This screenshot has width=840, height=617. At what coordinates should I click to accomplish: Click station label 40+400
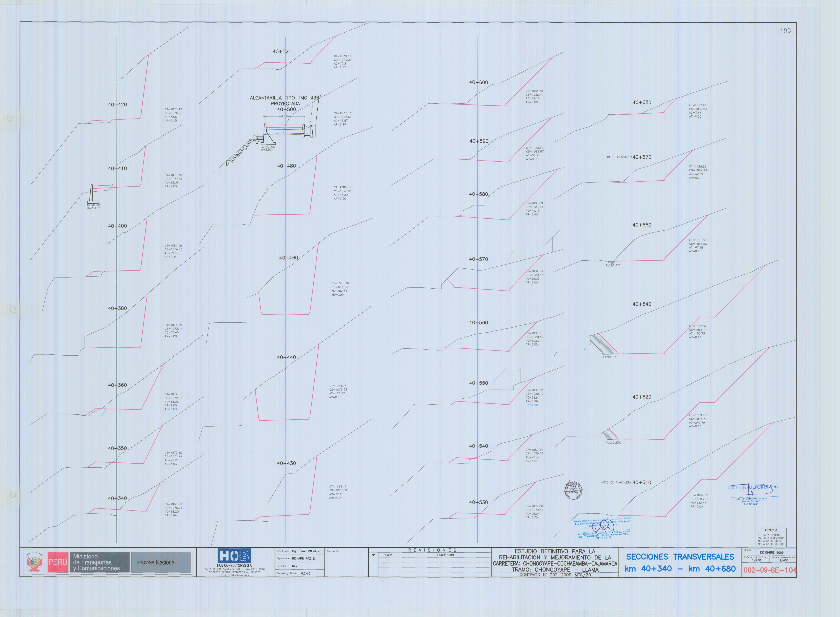click(x=117, y=226)
